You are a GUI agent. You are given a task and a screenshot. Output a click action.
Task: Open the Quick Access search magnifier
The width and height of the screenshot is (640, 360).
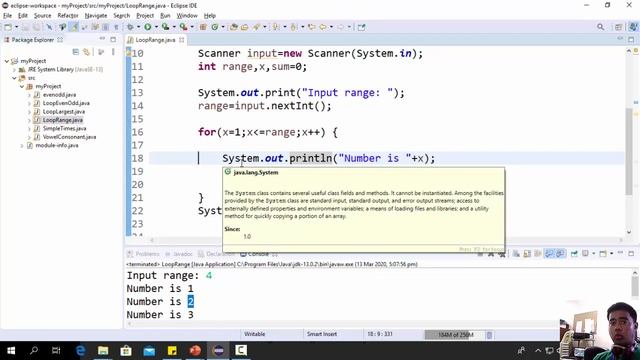[600, 27]
